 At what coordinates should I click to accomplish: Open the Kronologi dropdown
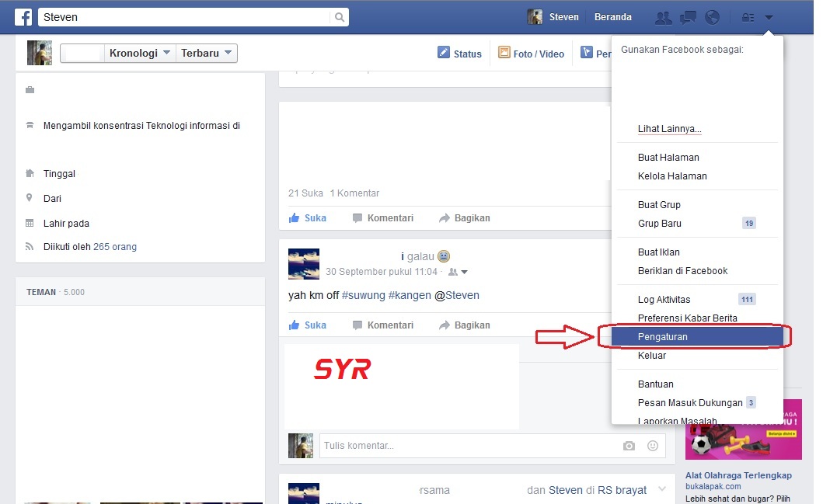pos(140,53)
